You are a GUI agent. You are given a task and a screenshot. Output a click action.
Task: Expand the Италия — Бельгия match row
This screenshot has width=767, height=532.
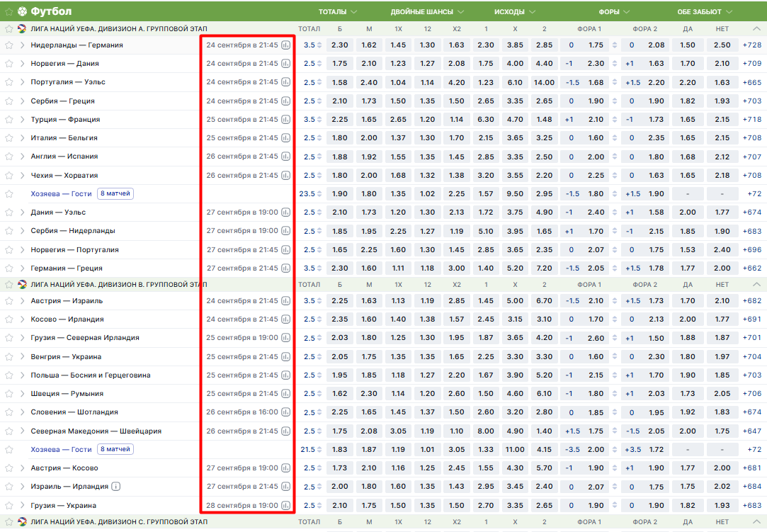pyautogui.click(x=22, y=138)
